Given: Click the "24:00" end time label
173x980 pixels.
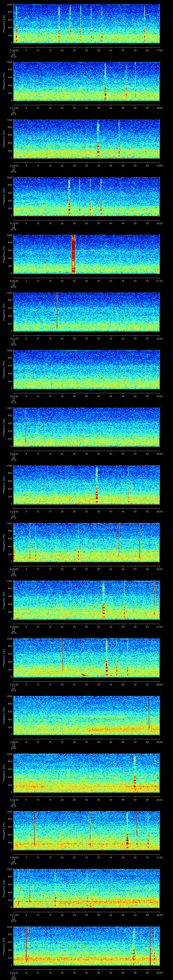Looking at the screenshot, I should (x=159, y=454).
